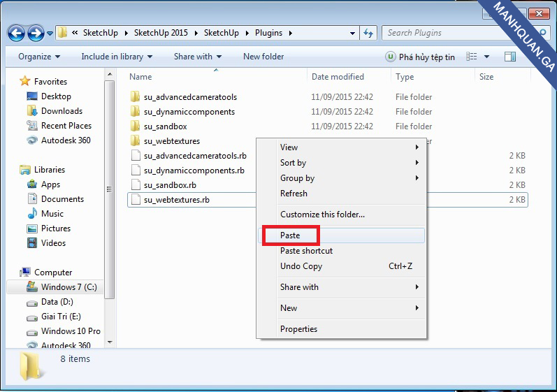Open the Share with toolbar dropdown
The image size is (557, 392).
point(198,57)
